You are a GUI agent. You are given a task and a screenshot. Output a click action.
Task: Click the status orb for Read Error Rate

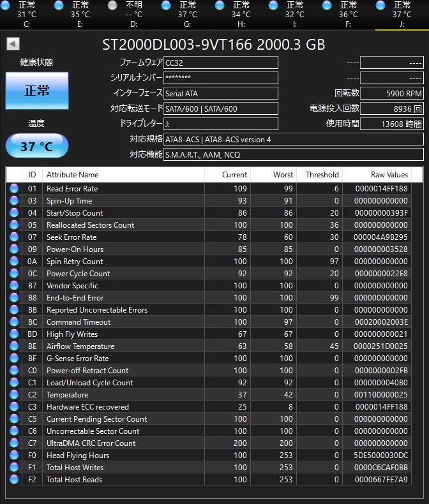pos(14,189)
